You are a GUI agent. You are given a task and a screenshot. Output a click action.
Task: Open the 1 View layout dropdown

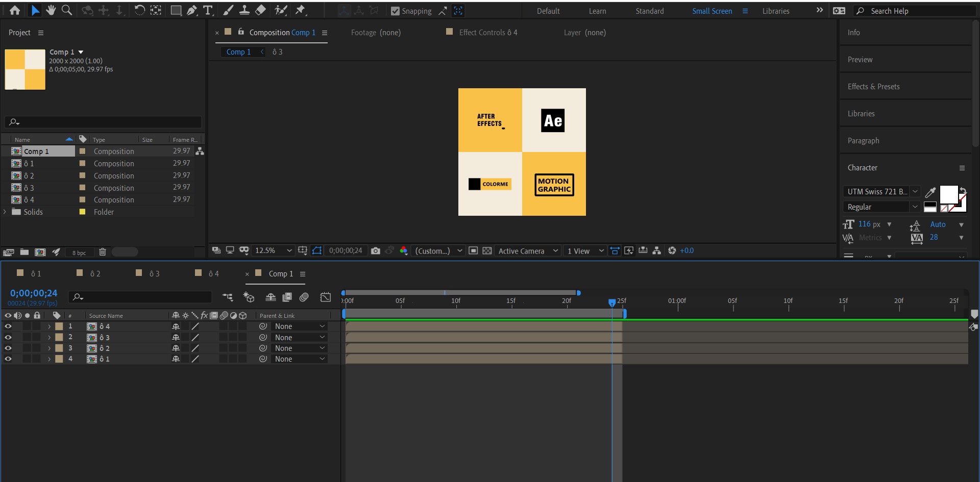(585, 251)
